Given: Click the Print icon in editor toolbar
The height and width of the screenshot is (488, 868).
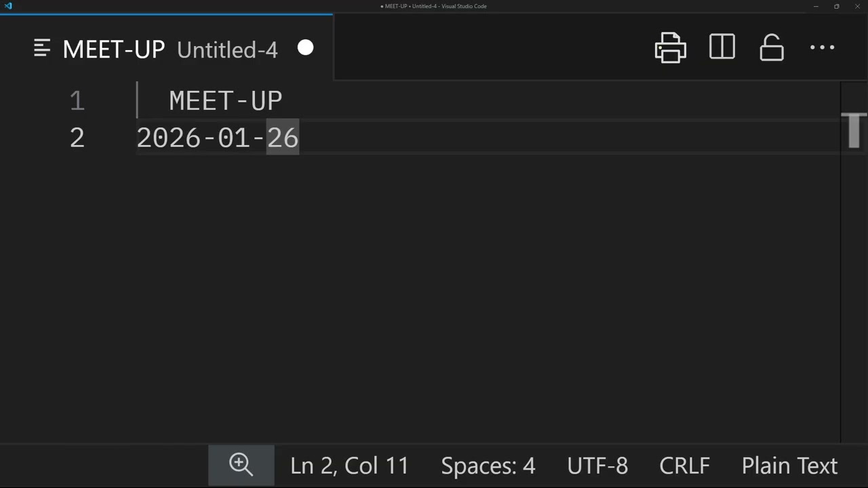Looking at the screenshot, I should click(670, 48).
